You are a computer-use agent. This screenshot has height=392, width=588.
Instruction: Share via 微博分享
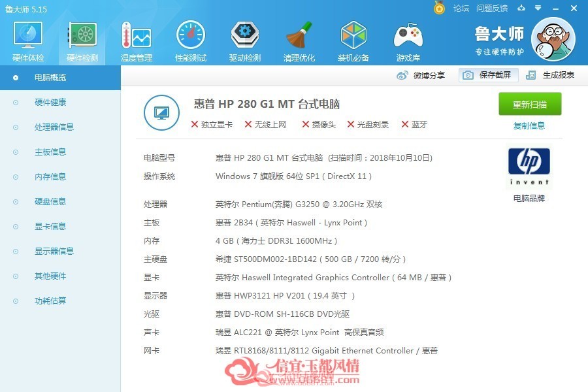tap(420, 75)
